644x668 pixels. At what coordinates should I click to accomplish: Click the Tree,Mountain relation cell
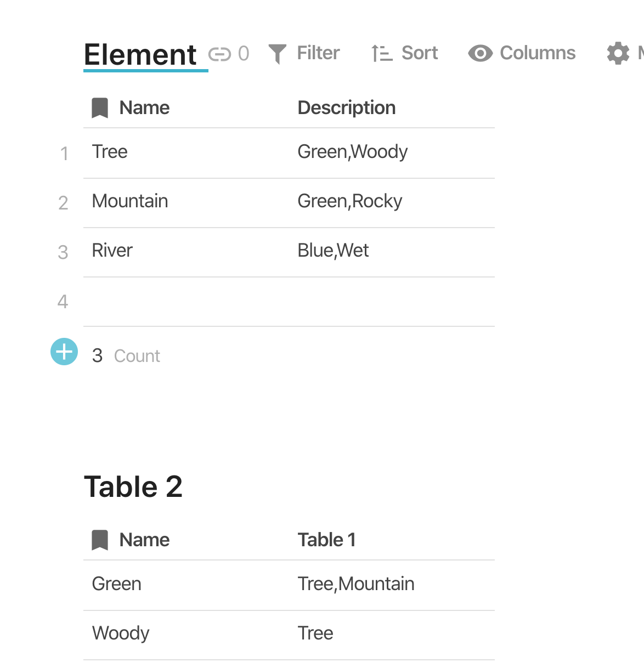point(355,584)
